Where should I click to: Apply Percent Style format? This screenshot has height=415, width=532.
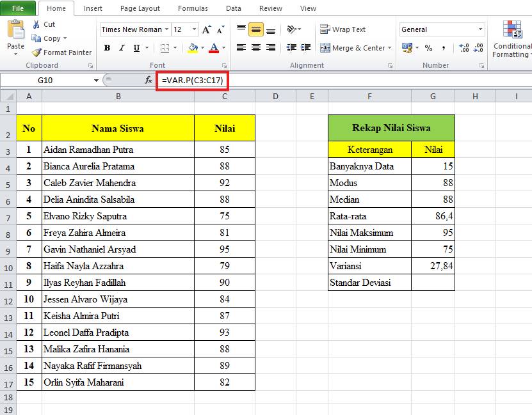(x=428, y=48)
